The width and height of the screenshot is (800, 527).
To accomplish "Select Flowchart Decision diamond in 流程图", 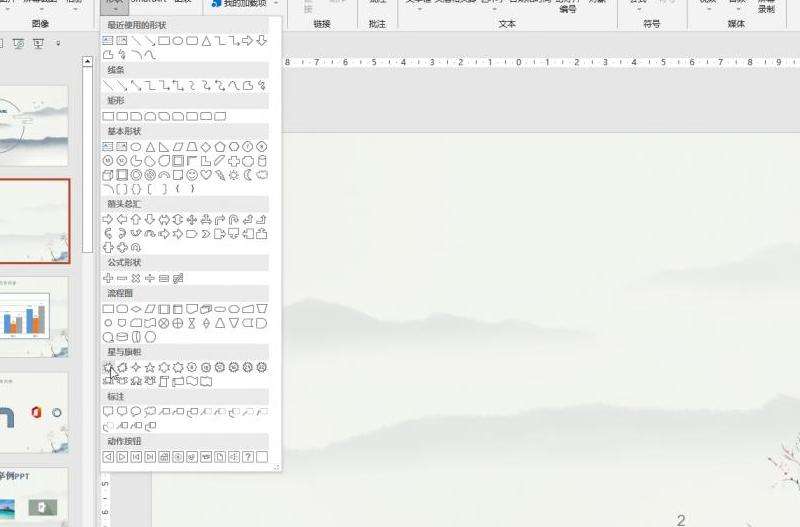I will [x=136, y=309].
